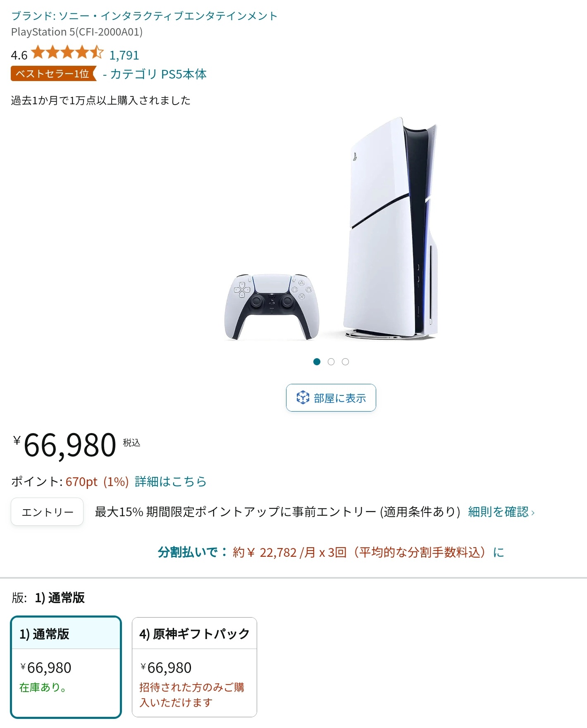The image size is (587, 728).
Task: Expand the 分割払いで installment payment details
Action: [x=331, y=552]
